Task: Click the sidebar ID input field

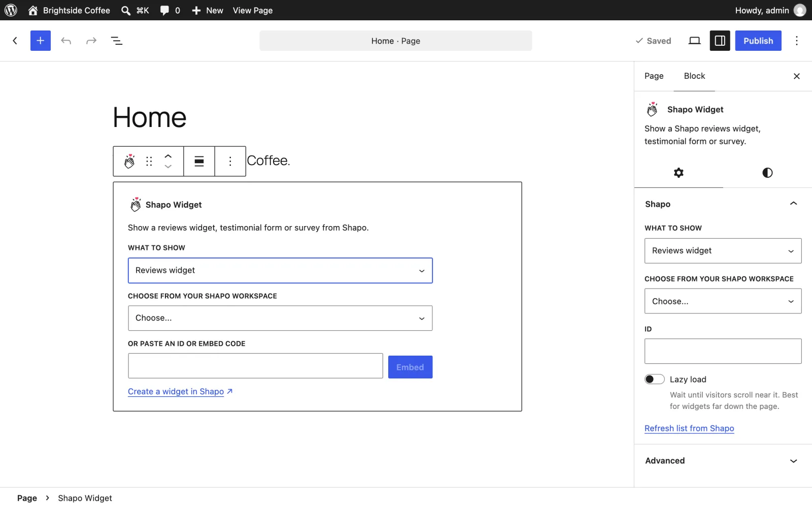Action: pyautogui.click(x=723, y=351)
